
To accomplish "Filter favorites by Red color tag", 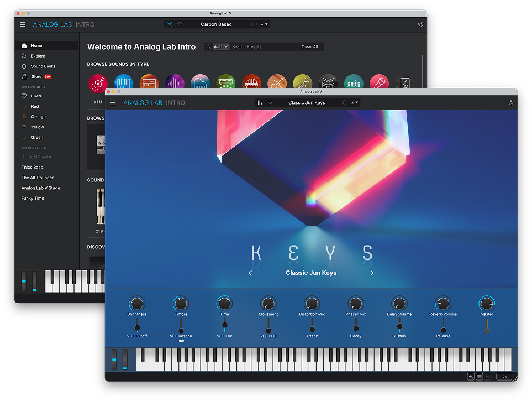I will (x=35, y=106).
